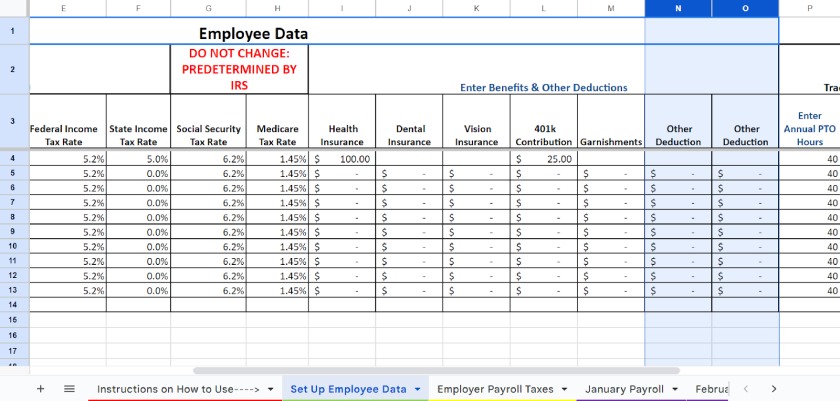Click the DO NOT CHANGE: PREDETERMINED BY IRS cell
The width and height of the screenshot is (840, 401).
(x=239, y=69)
